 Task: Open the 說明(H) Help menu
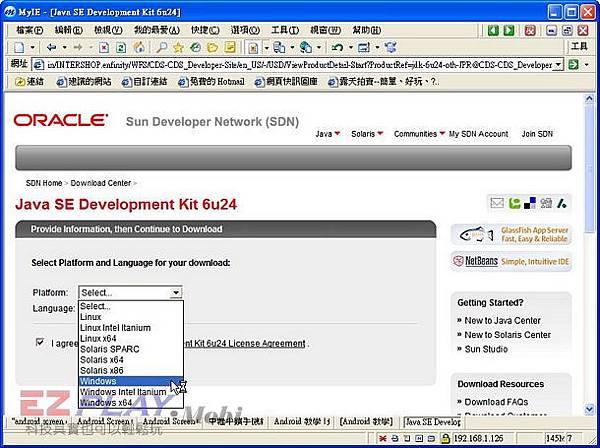(x=367, y=30)
